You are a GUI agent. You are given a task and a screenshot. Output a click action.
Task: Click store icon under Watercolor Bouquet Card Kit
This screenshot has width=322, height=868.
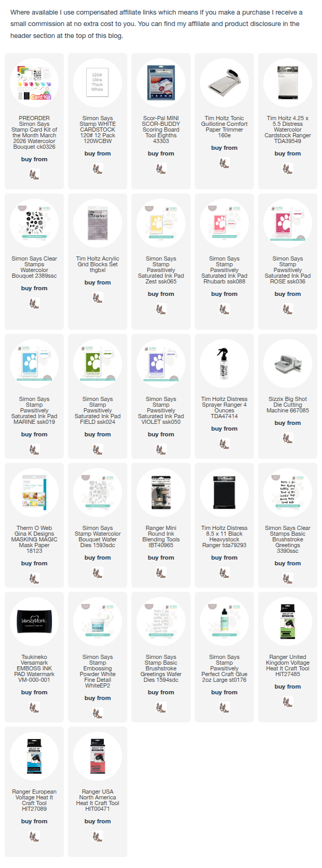(x=34, y=174)
